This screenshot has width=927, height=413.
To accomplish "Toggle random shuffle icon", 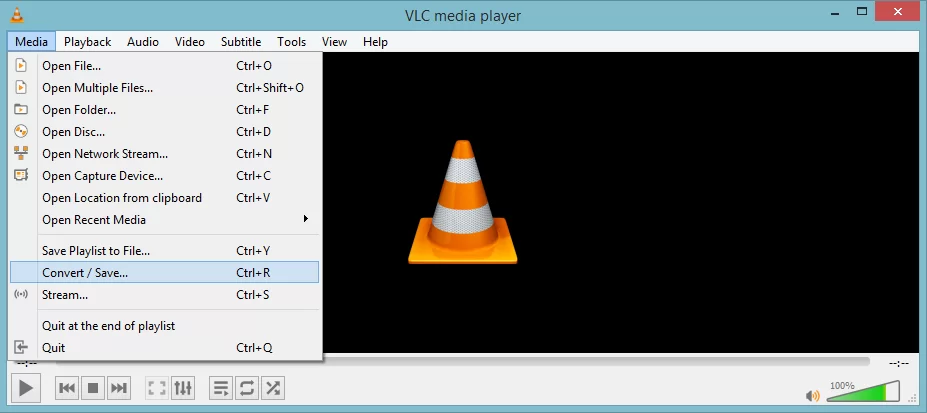I will 273,388.
